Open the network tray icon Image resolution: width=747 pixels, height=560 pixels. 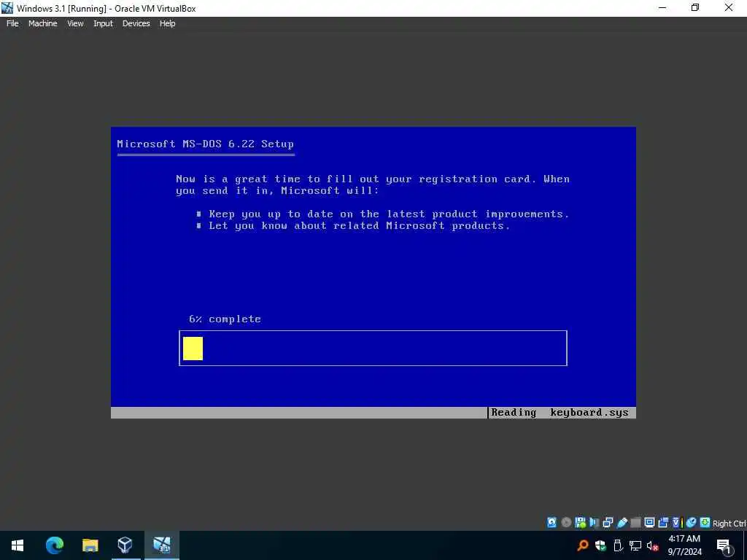click(x=635, y=545)
